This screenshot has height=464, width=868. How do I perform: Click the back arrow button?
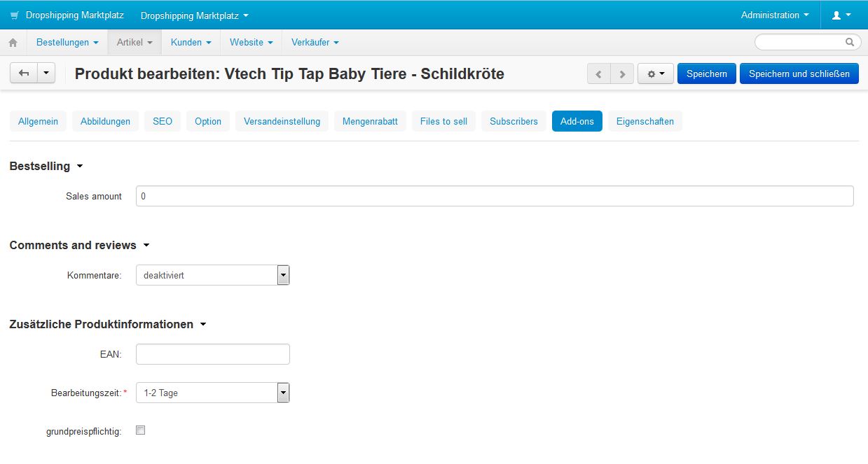coord(24,73)
